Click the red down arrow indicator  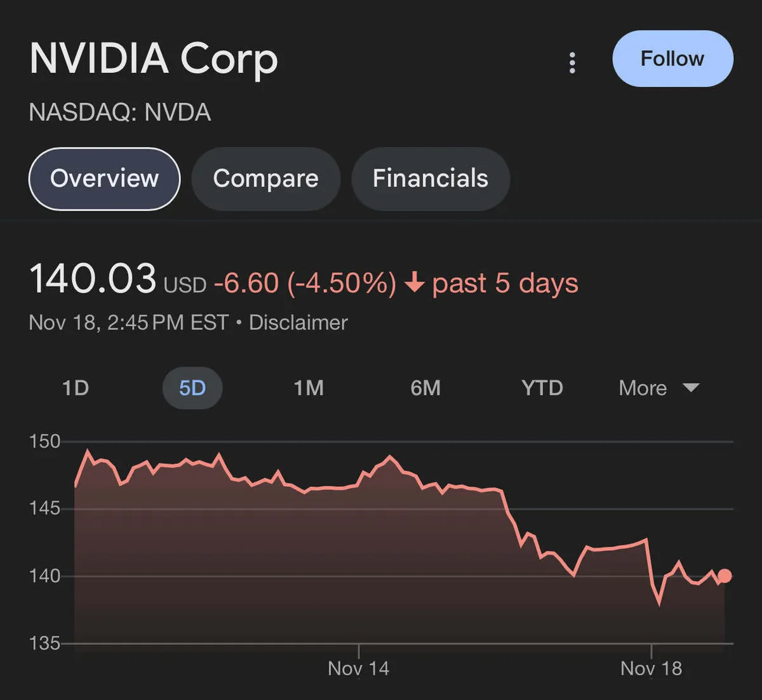click(x=414, y=282)
